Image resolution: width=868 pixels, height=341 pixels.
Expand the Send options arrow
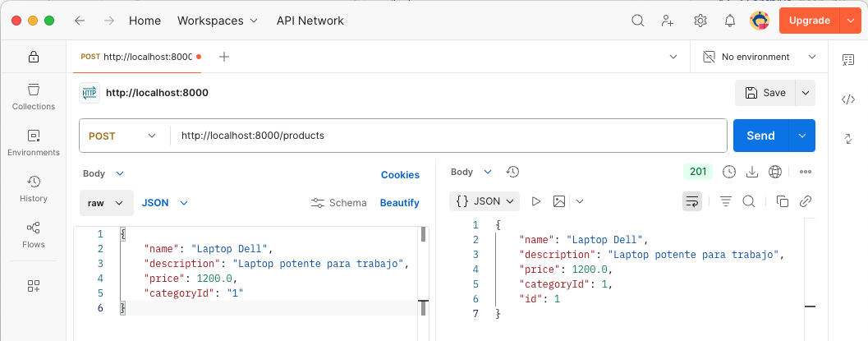pyautogui.click(x=802, y=136)
